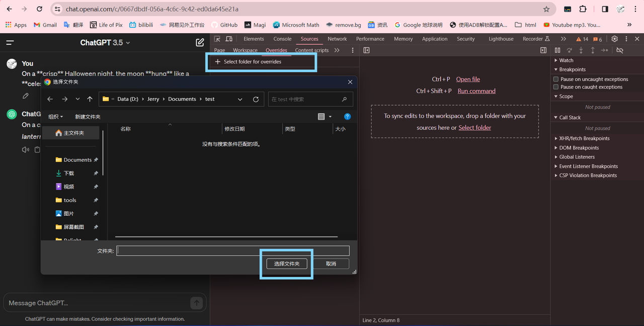Go back in the folder dialog
Screen dimensions: 644x326
tap(50, 99)
